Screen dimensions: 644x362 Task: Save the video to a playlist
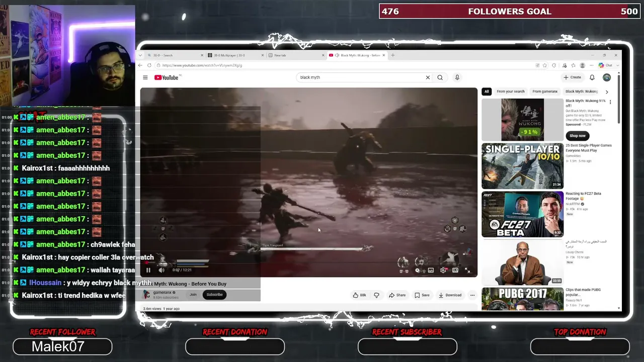pos(422,295)
